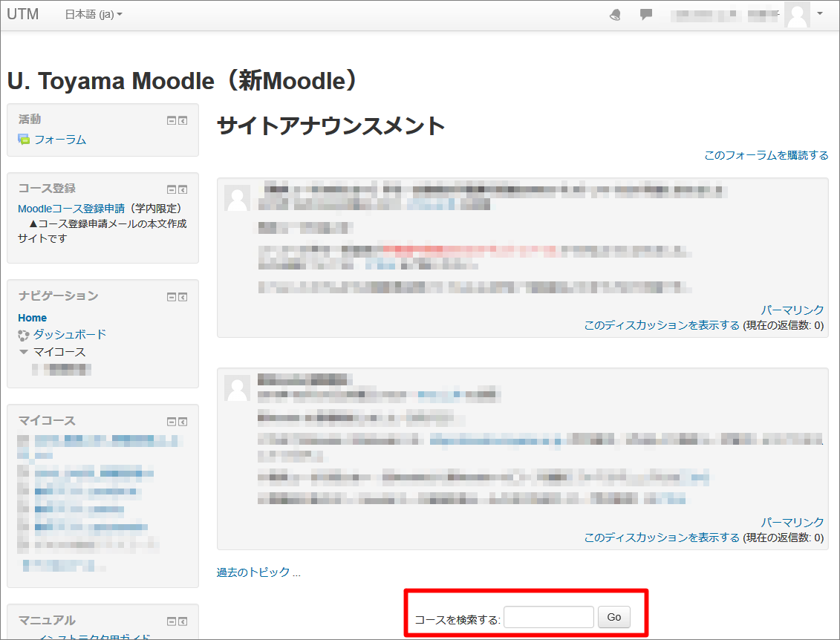Image resolution: width=840 pixels, height=640 pixels.
Task: Click このフォーラムを購読する link
Action: click(766, 154)
